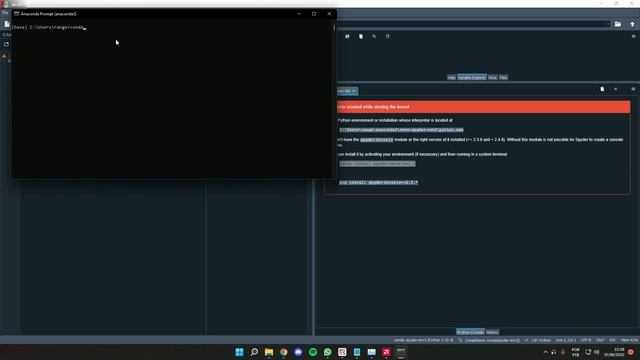The height and width of the screenshot is (360, 640).
Task: Close the console tab using its x
Action: pos(354,91)
